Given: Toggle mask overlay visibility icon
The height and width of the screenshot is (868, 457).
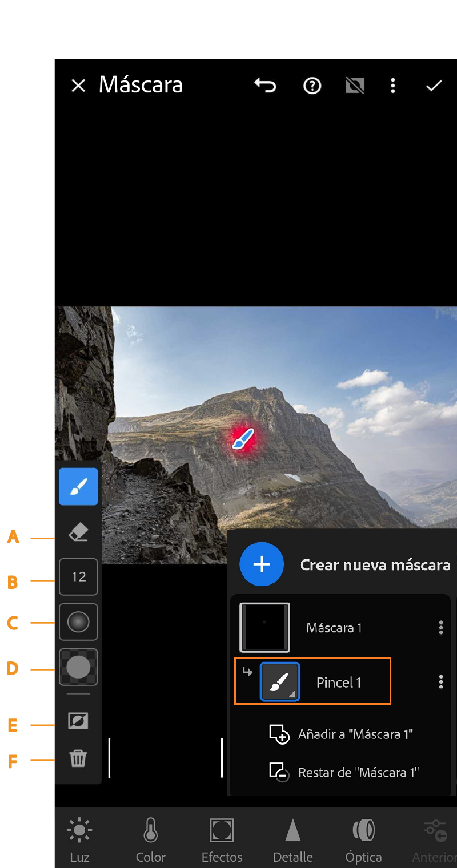Looking at the screenshot, I should 355,86.
